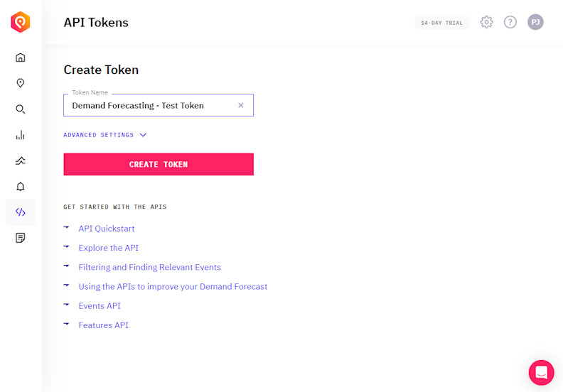
Task: Open the Home icon in sidebar
Action: (x=21, y=58)
